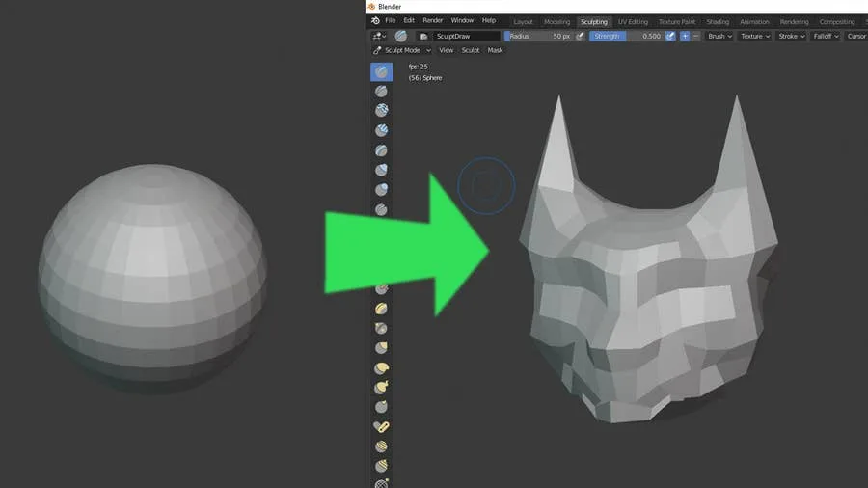Click the Sculpt header menu

click(471, 50)
